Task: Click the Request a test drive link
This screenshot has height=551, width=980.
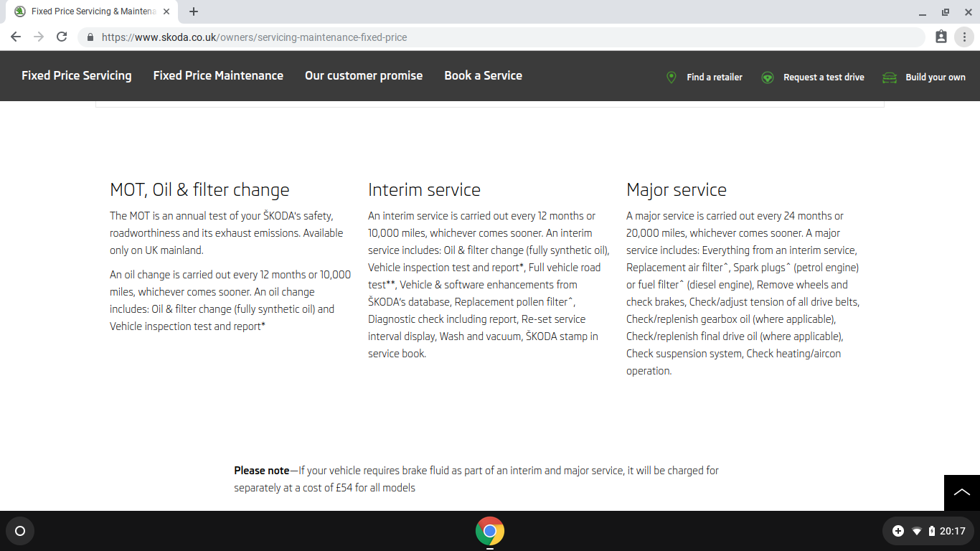Action: (824, 77)
